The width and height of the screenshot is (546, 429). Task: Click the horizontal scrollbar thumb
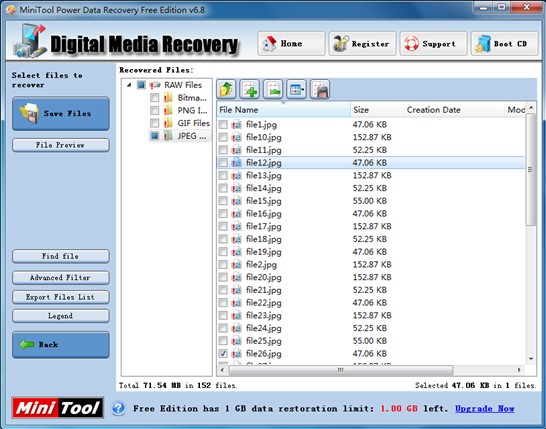click(x=341, y=370)
